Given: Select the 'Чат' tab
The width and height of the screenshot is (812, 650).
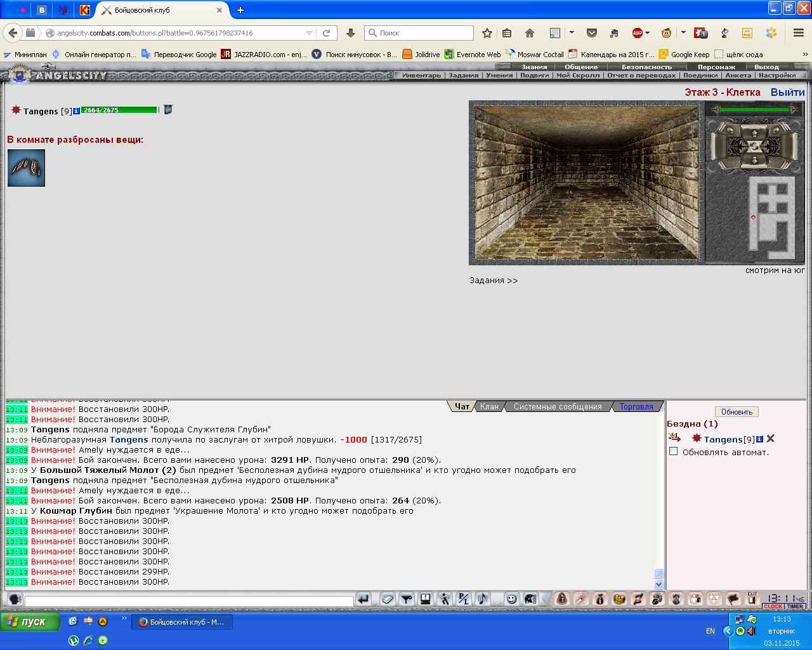Looking at the screenshot, I should [x=462, y=407].
